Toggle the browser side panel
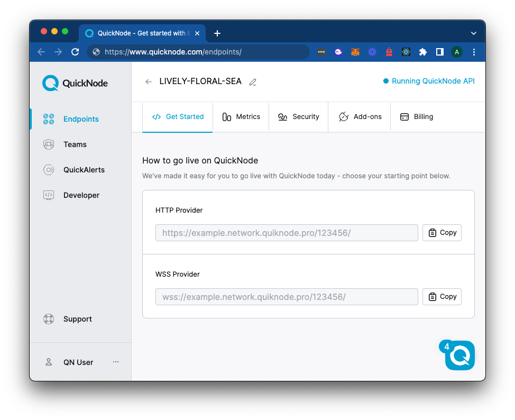This screenshot has width=515, height=420. point(439,52)
